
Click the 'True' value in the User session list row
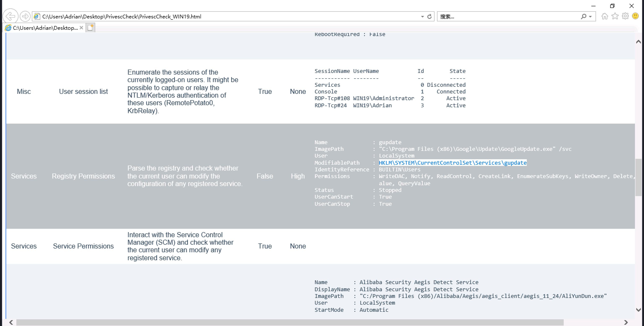click(x=265, y=91)
